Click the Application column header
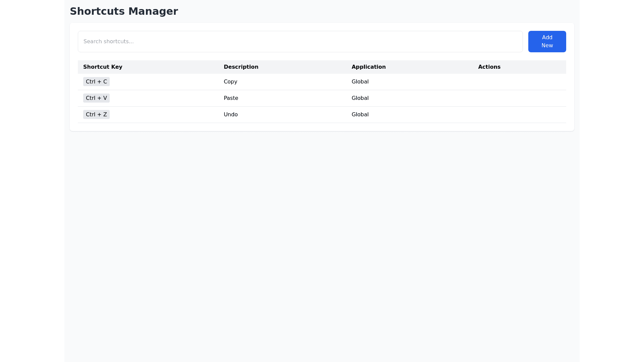 tap(368, 67)
